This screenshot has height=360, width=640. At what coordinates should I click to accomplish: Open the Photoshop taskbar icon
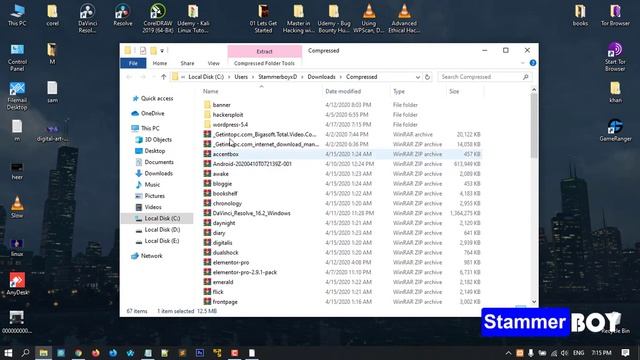coord(200,353)
